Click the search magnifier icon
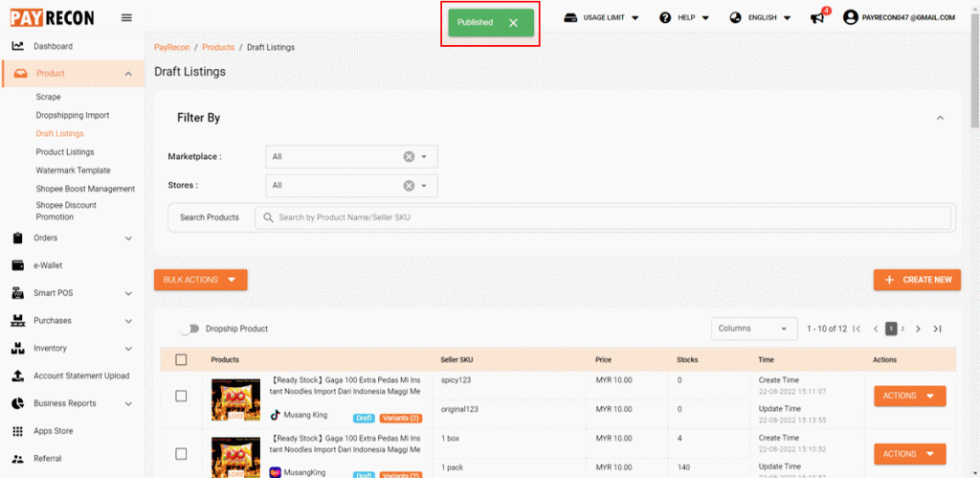Screen dimensions: 980x478 click(x=269, y=217)
